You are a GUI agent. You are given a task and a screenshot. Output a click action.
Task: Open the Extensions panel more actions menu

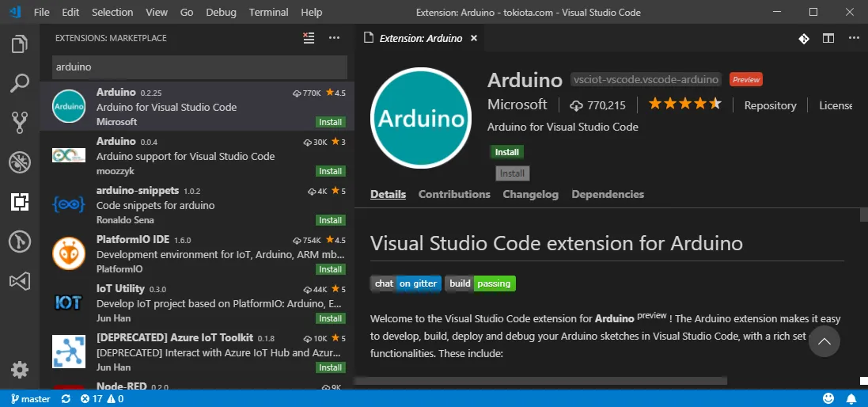334,38
